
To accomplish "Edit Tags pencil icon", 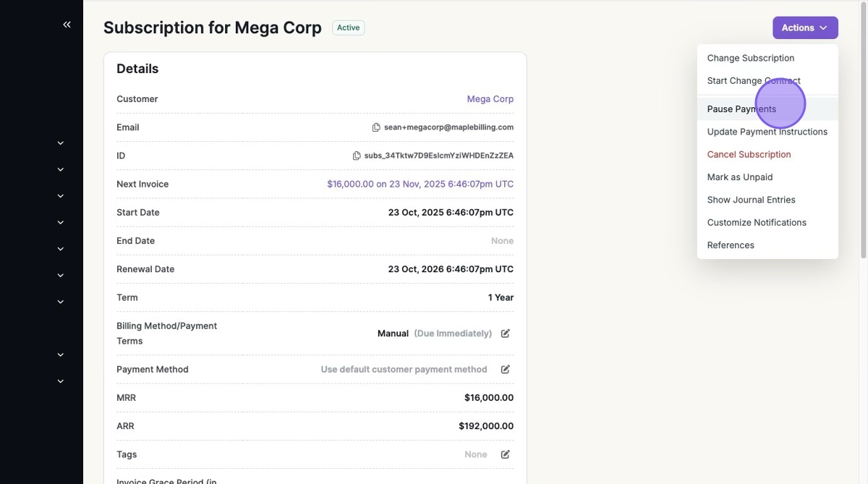I will (x=506, y=454).
